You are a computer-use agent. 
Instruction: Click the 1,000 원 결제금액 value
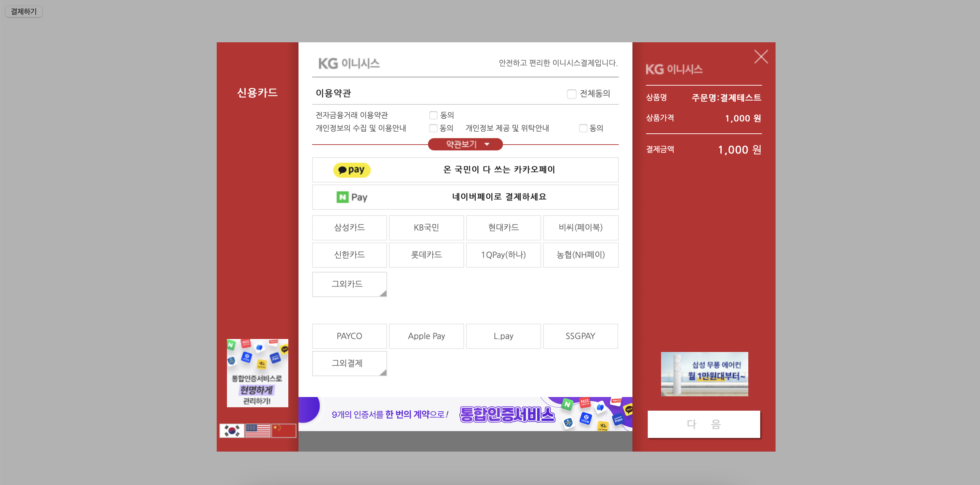[x=739, y=150]
